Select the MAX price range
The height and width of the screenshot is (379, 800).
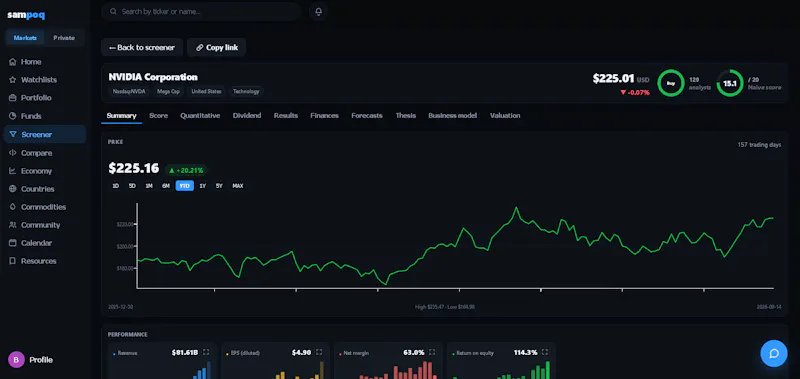point(238,186)
